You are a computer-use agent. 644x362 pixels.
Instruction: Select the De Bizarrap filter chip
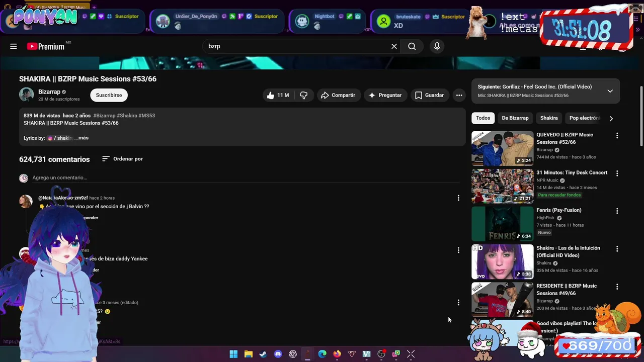coord(515,118)
